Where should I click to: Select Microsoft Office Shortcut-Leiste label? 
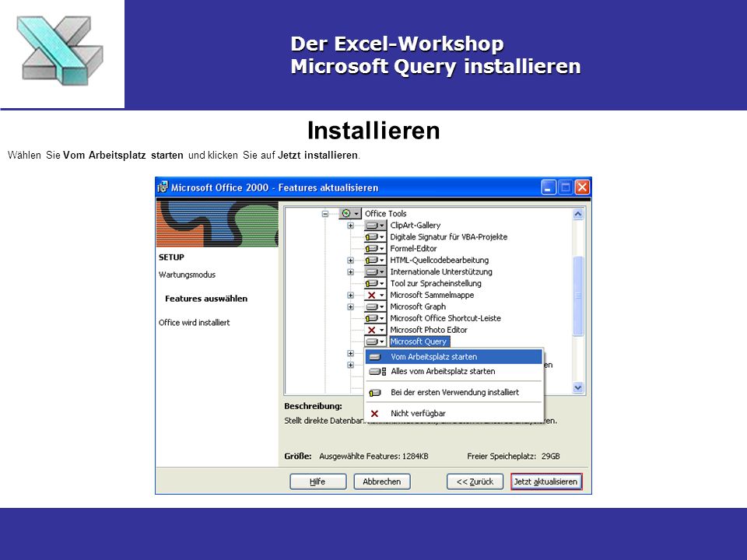pyautogui.click(x=445, y=318)
